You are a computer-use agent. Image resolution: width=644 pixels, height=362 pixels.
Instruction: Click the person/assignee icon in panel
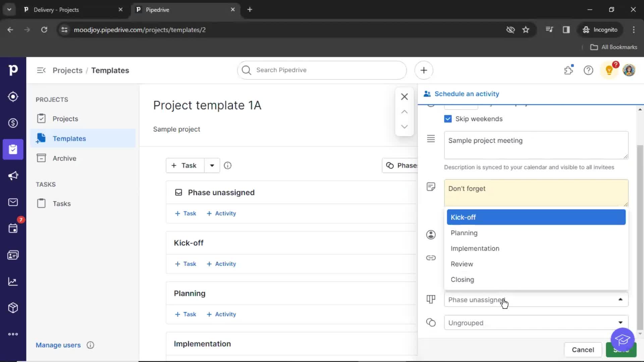[x=431, y=235]
